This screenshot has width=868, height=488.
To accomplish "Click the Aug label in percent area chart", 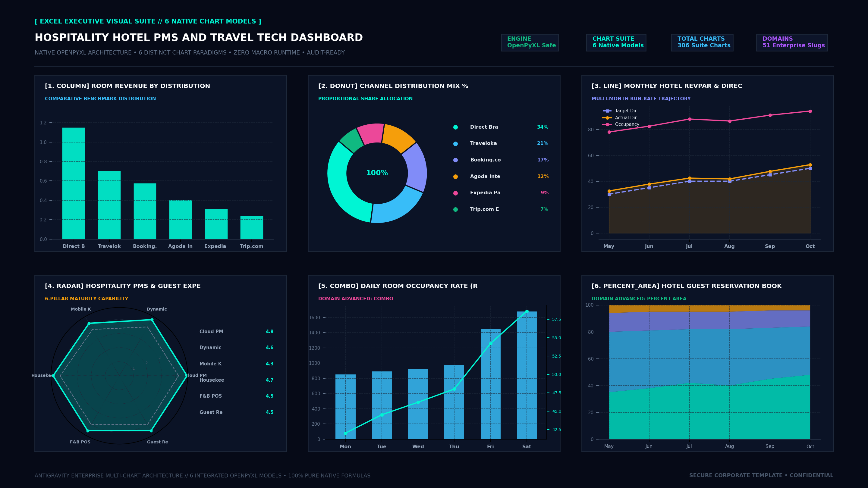I will [x=729, y=446].
